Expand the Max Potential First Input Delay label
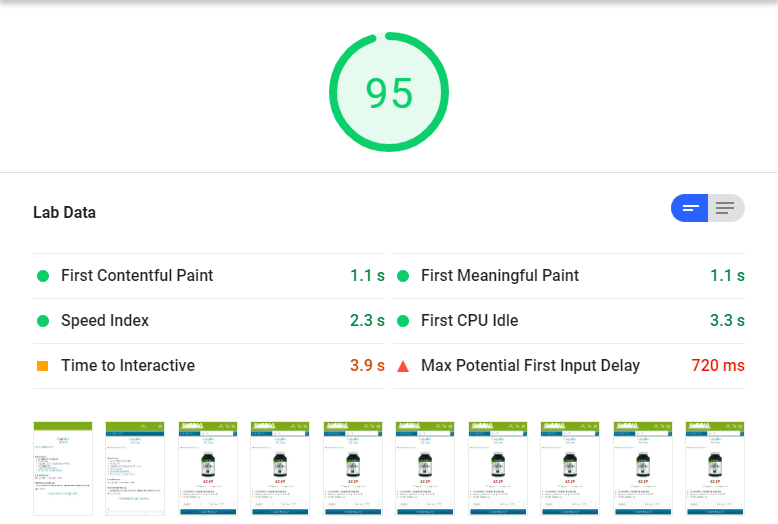 [530, 366]
